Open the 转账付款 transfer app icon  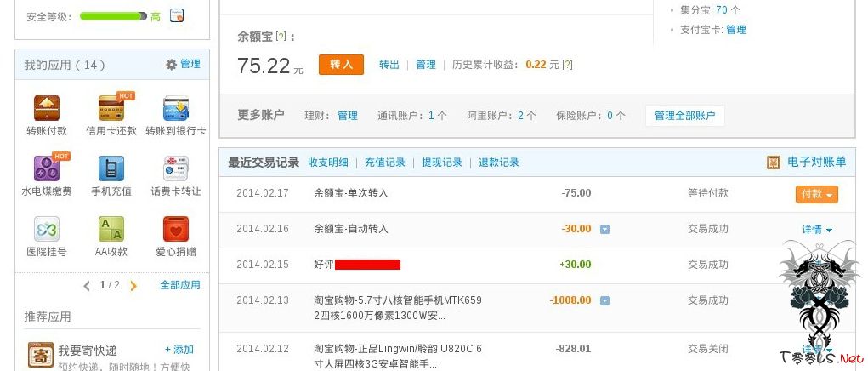pos(46,109)
